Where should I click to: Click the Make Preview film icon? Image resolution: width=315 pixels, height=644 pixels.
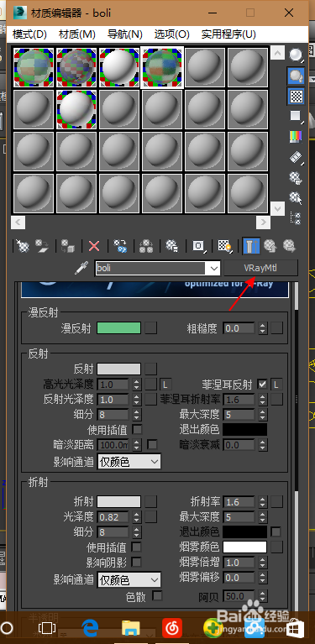pyautogui.click(x=296, y=156)
